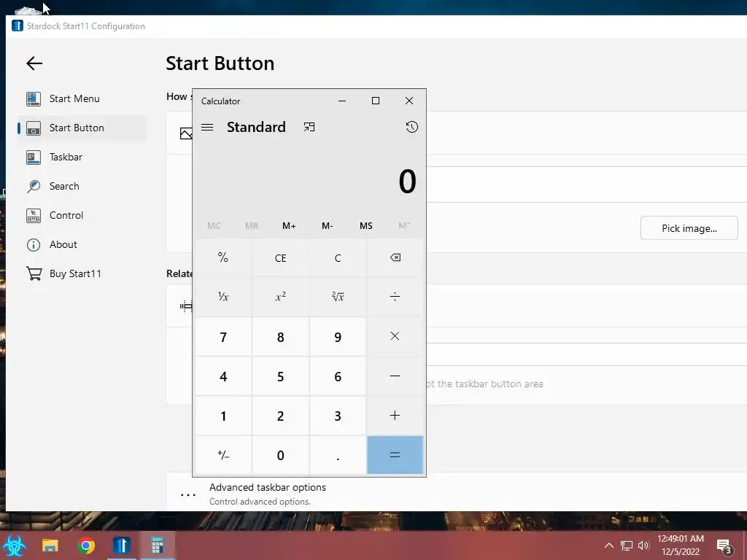Screen dimensions: 747x560
Task: Open Buy Start11 in sidebar
Action: 81,273
